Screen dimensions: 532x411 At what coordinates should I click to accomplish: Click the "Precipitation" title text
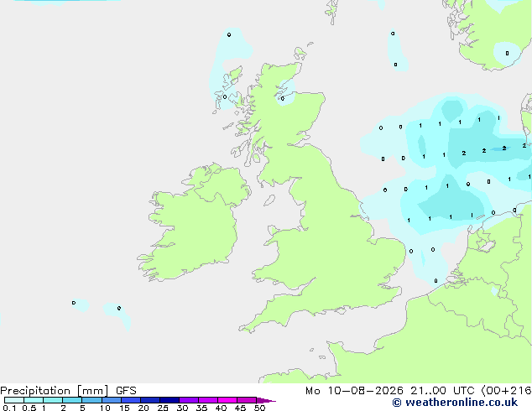(x=35, y=391)
